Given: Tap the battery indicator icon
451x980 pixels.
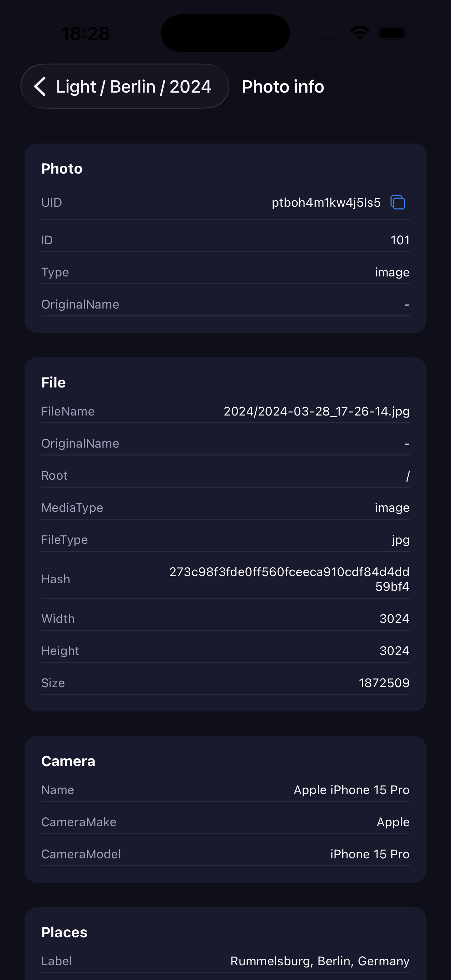Looking at the screenshot, I should (393, 33).
